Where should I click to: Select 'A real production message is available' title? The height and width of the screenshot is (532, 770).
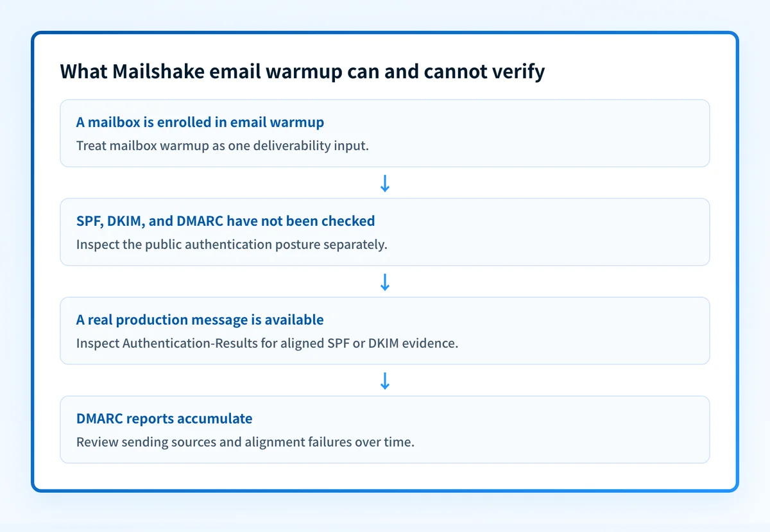click(x=200, y=320)
